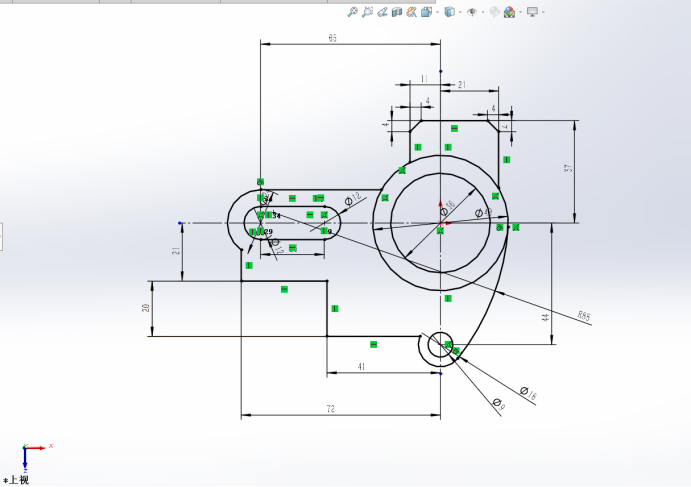Select the 65 dimension at top
Image resolution: width=691 pixels, height=487 pixels.
pyautogui.click(x=332, y=38)
